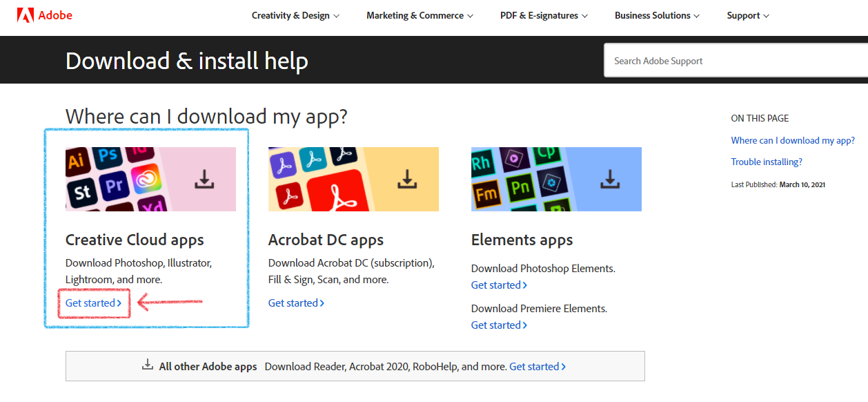The width and height of the screenshot is (868, 402).
Task: Click the Elements apps heading
Action: (522, 240)
